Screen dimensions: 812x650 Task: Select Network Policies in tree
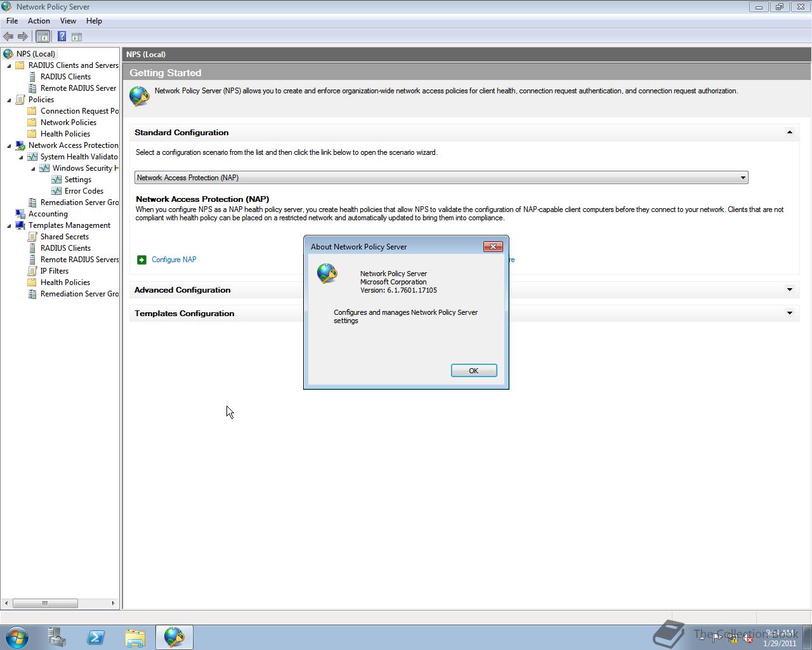[69, 123]
